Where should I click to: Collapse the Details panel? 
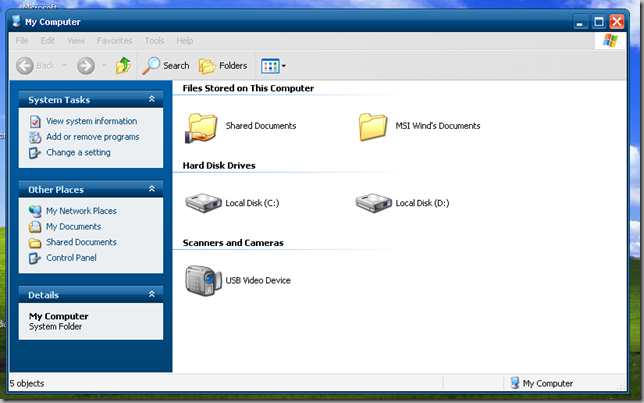point(152,294)
